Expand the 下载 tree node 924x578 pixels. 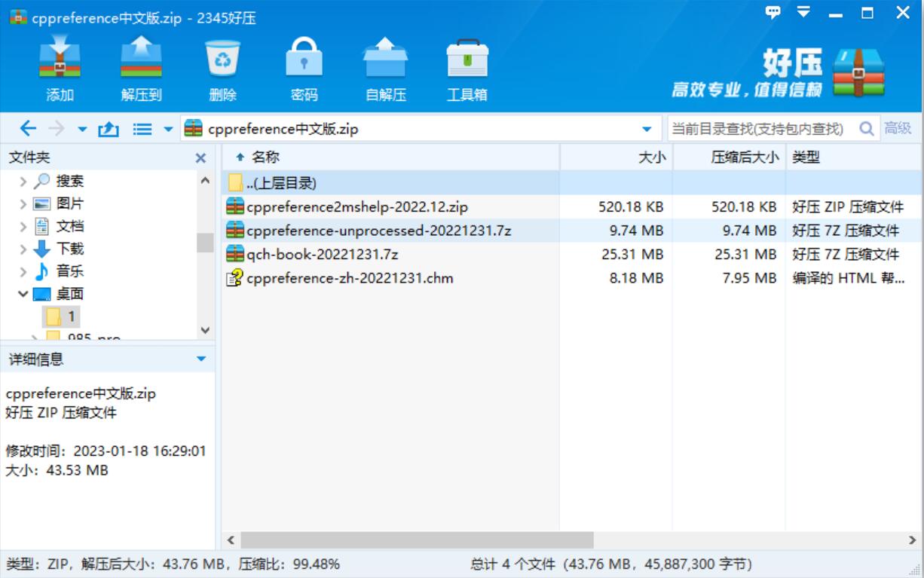click(x=23, y=249)
